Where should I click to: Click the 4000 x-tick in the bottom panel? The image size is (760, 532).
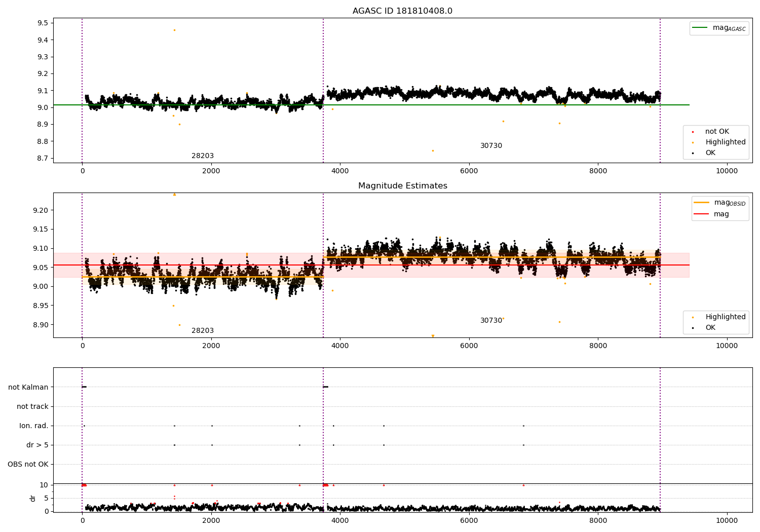pyautogui.click(x=340, y=520)
